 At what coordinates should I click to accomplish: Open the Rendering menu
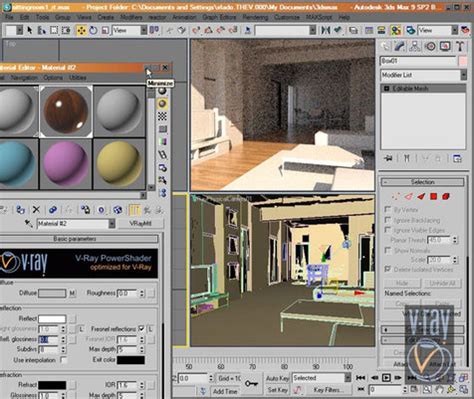tap(255, 17)
